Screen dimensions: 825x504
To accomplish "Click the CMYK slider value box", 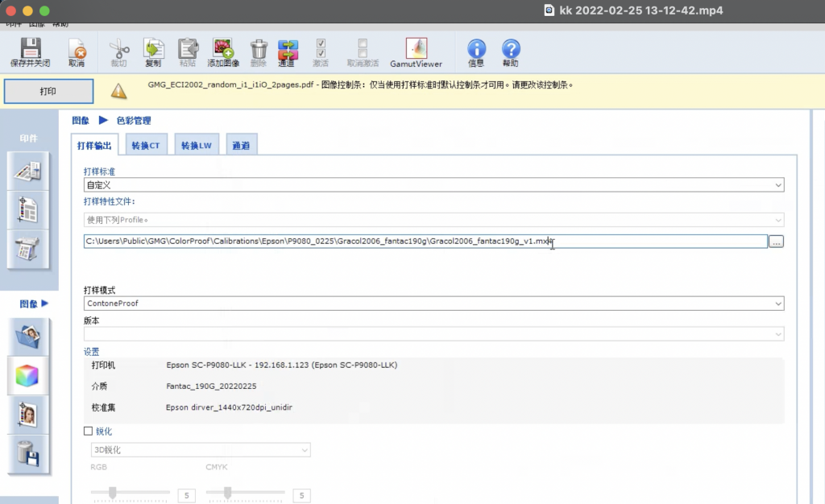I will [x=301, y=496].
